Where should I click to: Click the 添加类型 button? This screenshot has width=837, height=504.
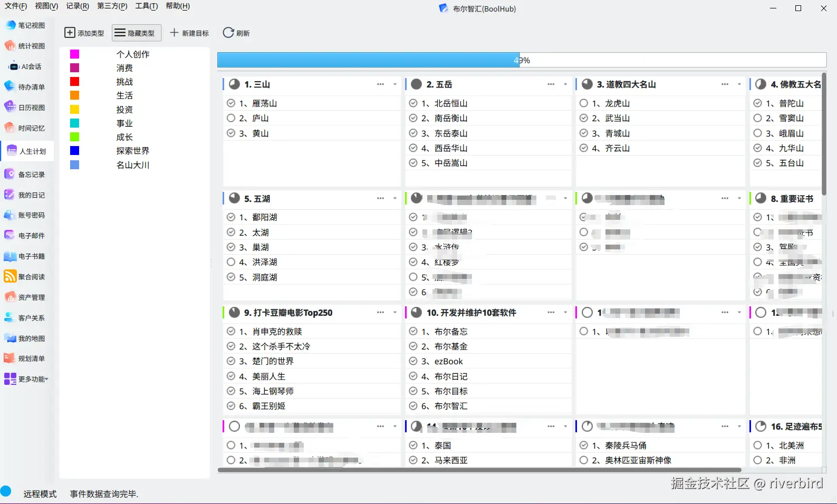pyautogui.click(x=84, y=33)
